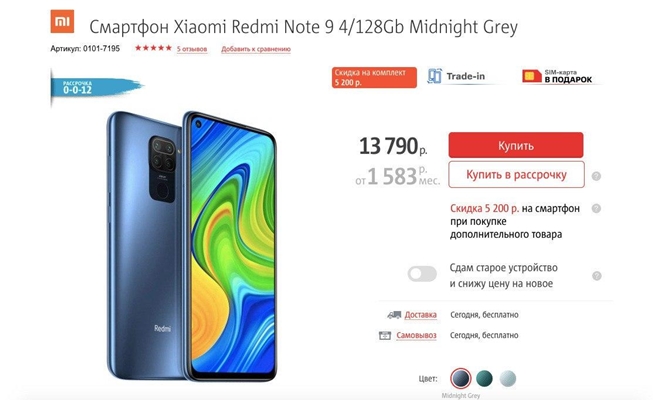Open the Trade-in phone icon badge

pos(434,76)
